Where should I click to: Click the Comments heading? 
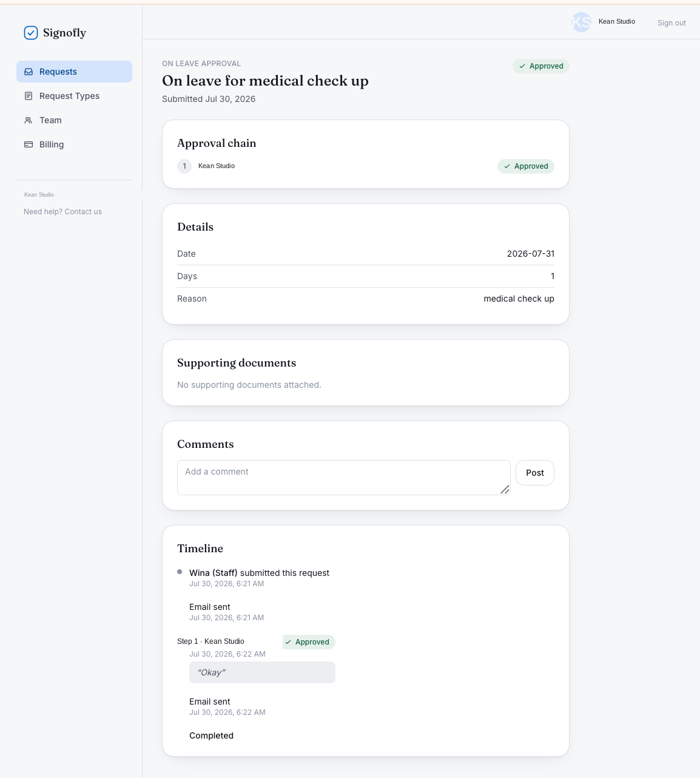206,444
